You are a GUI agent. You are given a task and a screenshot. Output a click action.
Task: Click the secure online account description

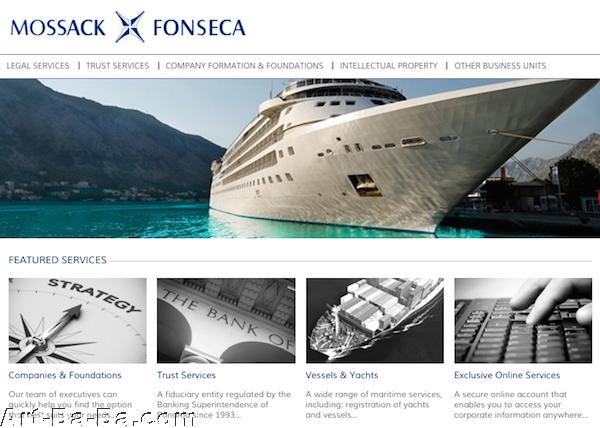click(521, 405)
